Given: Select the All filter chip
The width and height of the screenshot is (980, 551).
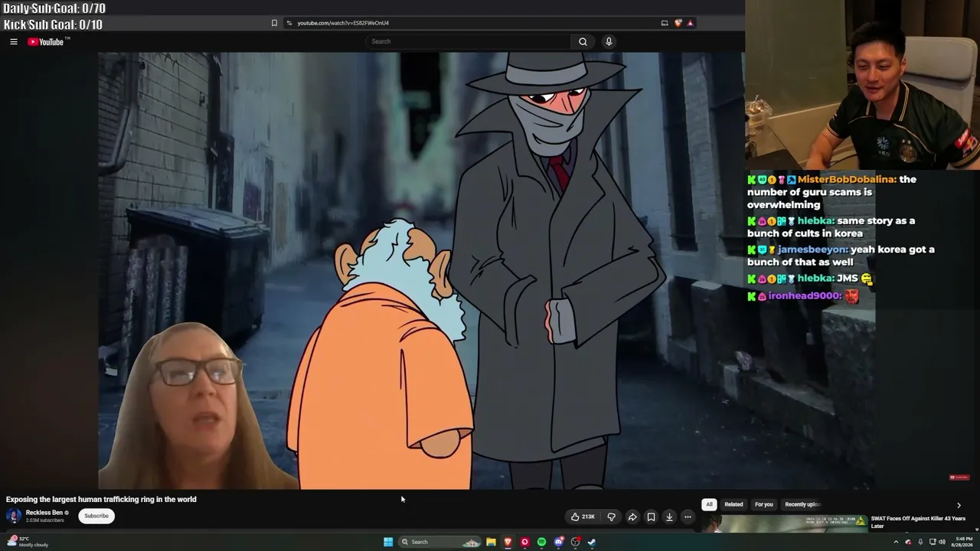Looking at the screenshot, I should [x=709, y=504].
